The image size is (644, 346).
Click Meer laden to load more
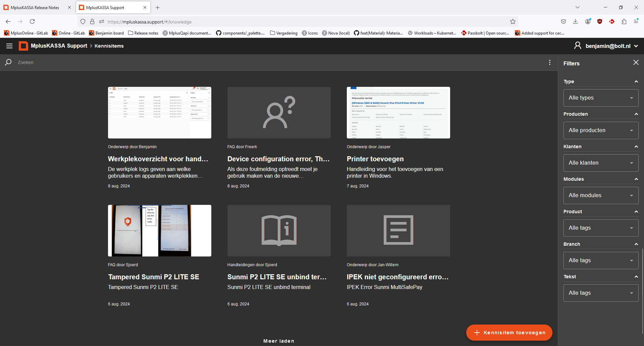pyautogui.click(x=279, y=341)
